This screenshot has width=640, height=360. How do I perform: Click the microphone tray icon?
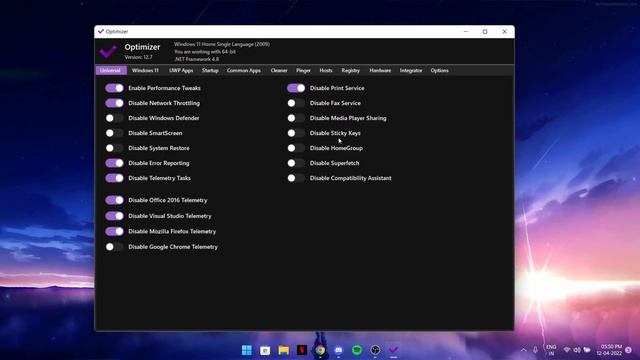(535, 350)
